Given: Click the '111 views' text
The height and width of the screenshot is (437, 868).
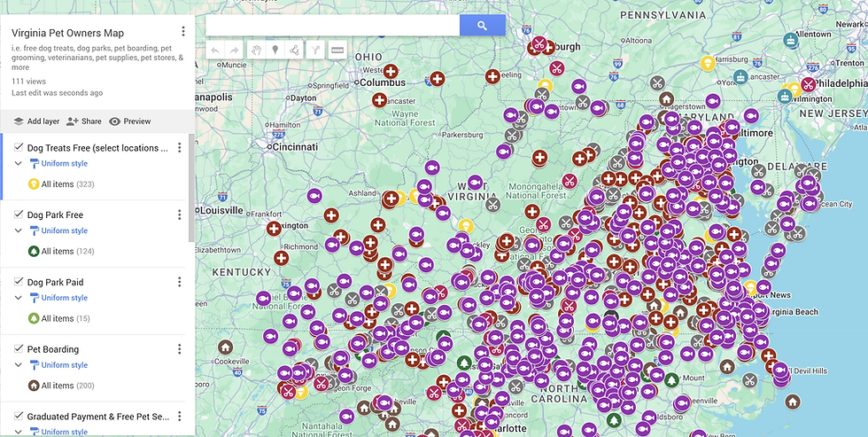Looking at the screenshot, I should point(28,82).
